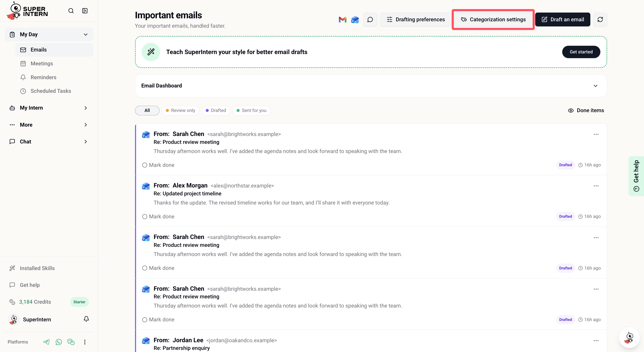This screenshot has height=352, width=644.
Task: Select the All filter
Action: click(147, 110)
